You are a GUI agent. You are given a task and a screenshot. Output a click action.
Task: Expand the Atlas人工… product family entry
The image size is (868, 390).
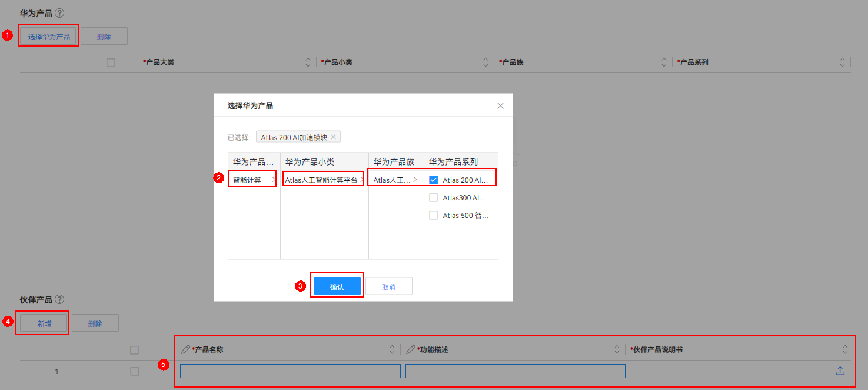pos(396,180)
